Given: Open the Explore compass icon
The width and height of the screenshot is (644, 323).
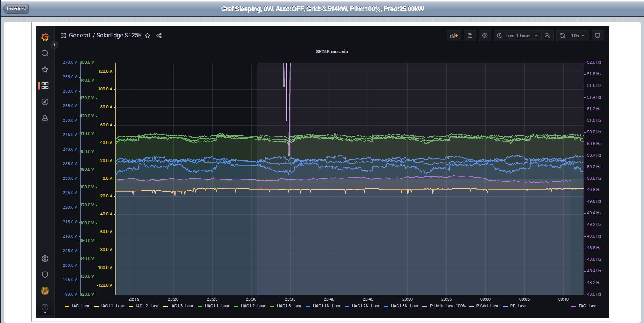Looking at the screenshot, I should click(45, 102).
